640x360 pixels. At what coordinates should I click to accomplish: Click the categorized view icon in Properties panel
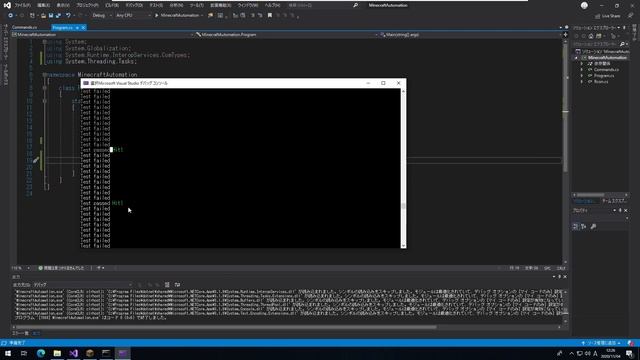click(576, 227)
